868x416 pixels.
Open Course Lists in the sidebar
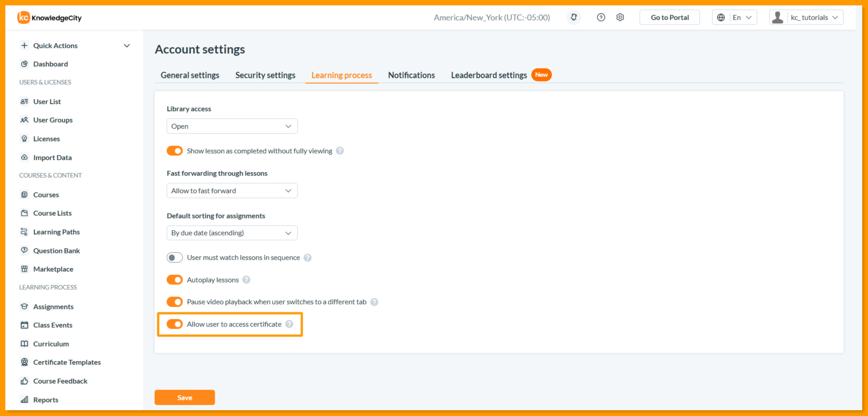[x=52, y=213]
